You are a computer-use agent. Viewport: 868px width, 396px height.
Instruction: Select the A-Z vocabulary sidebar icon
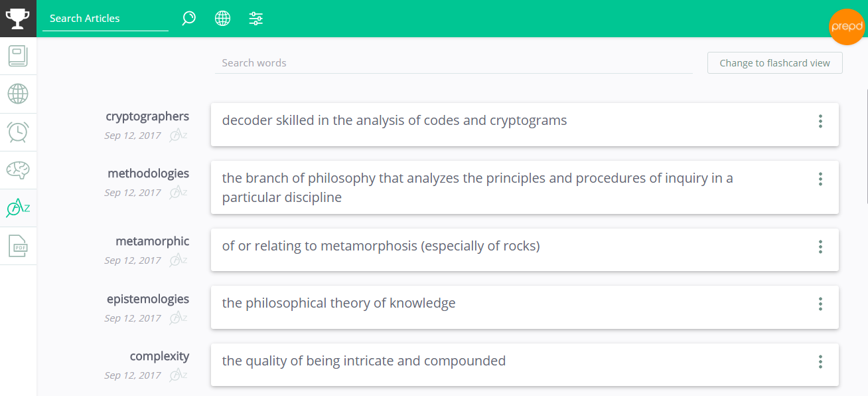click(18, 208)
